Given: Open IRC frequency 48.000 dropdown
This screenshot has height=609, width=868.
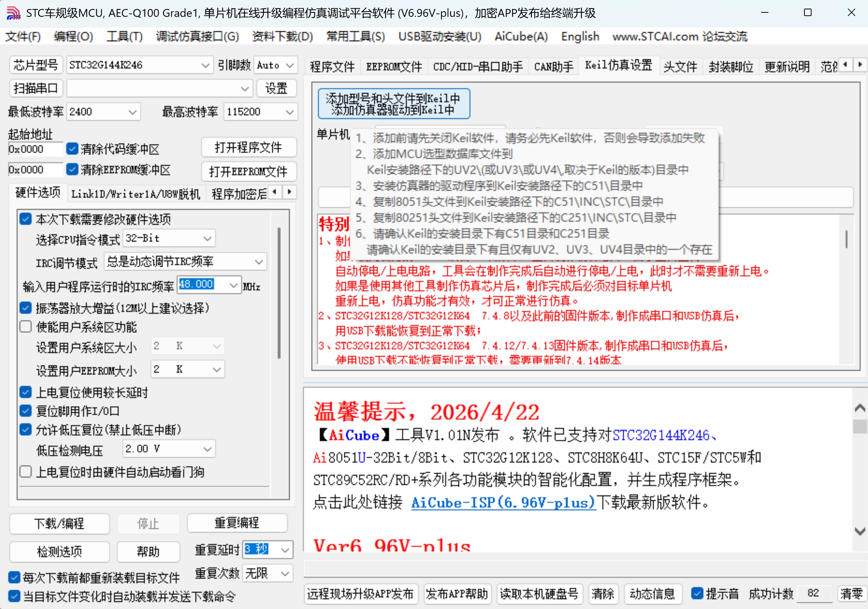Looking at the screenshot, I should [x=209, y=285].
